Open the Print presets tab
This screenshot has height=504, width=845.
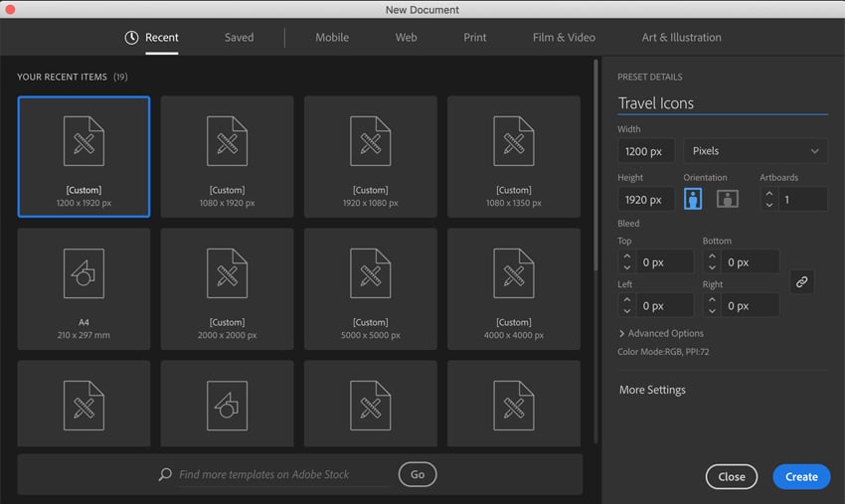pos(475,37)
